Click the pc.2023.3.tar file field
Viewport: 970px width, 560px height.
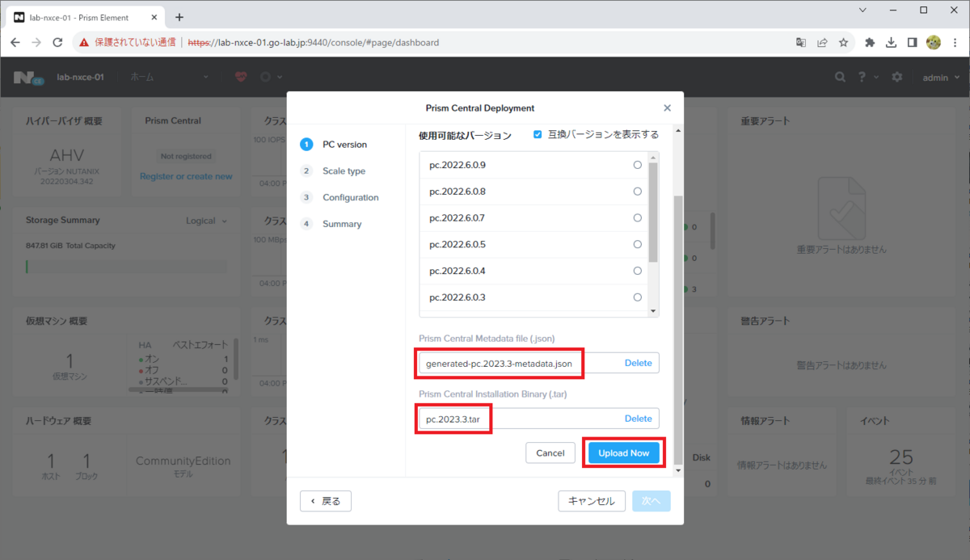[x=539, y=419]
